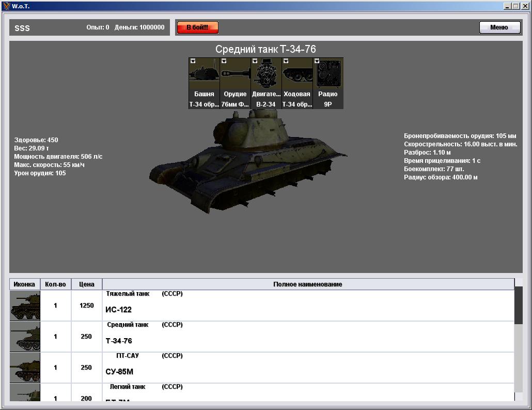Sort by Кол-во column header
The image size is (532, 410).
click(x=56, y=284)
